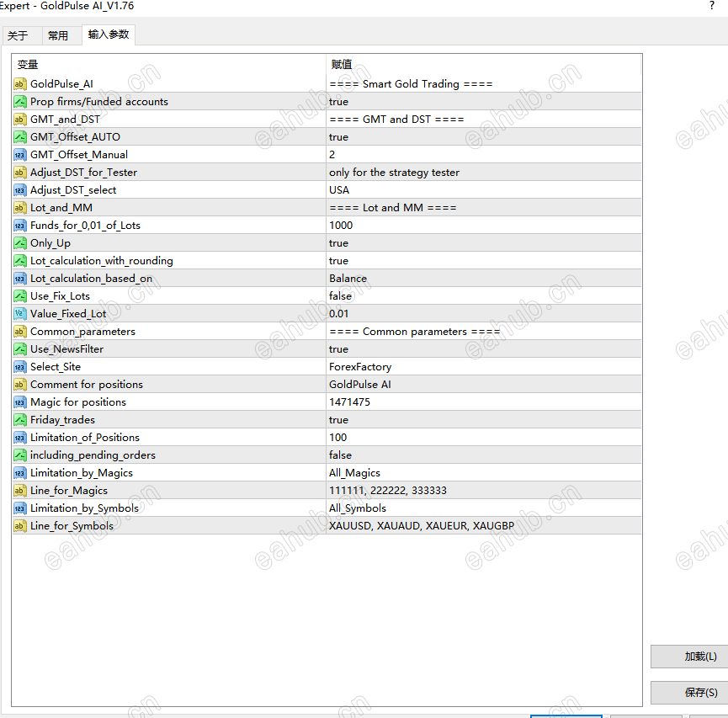Click the boolean icon beside Use_Fix_Lots
This screenshot has height=718, width=728.
pos(19,295)
